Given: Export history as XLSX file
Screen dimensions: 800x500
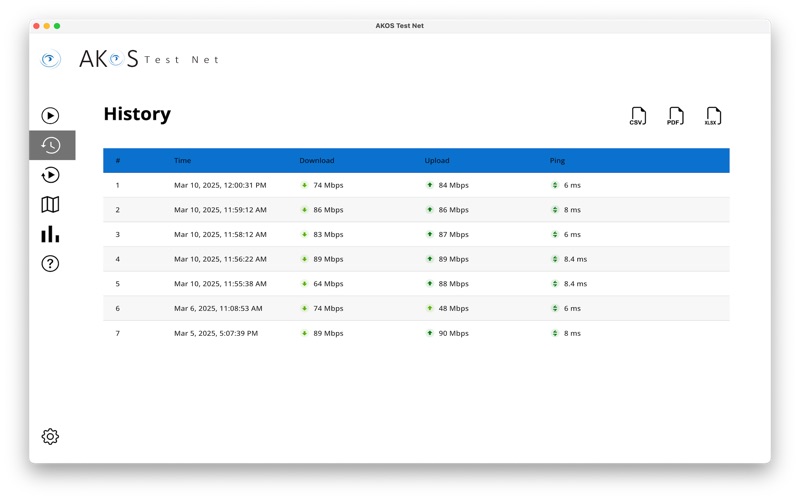Looking at the screenshot, I should (713, 116).
